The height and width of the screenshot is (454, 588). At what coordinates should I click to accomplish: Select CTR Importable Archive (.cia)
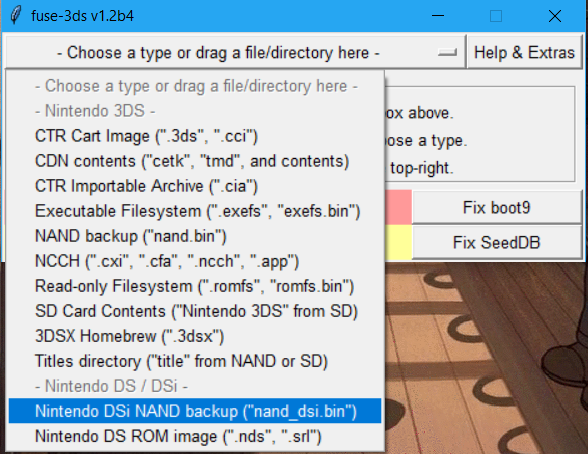point(195,186)
